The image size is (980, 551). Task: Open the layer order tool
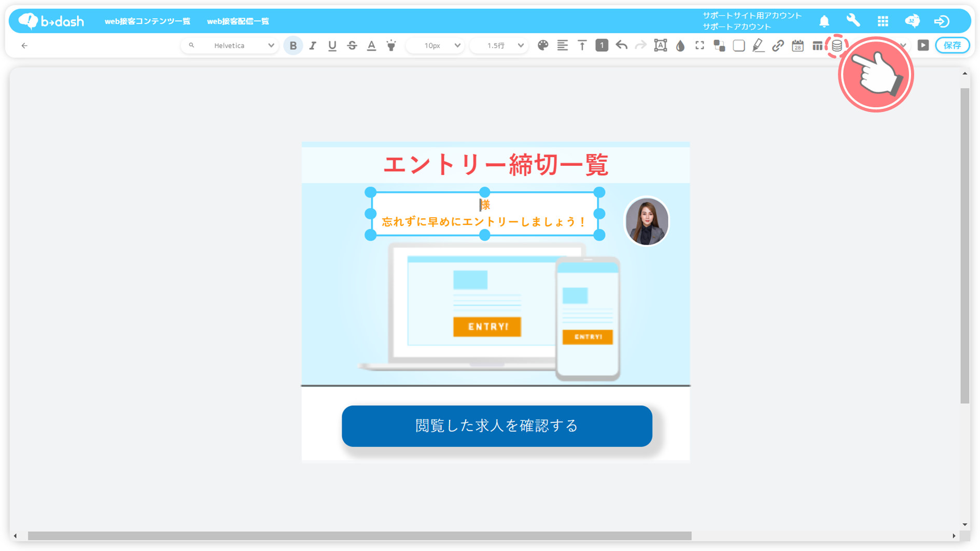[719, 46]
